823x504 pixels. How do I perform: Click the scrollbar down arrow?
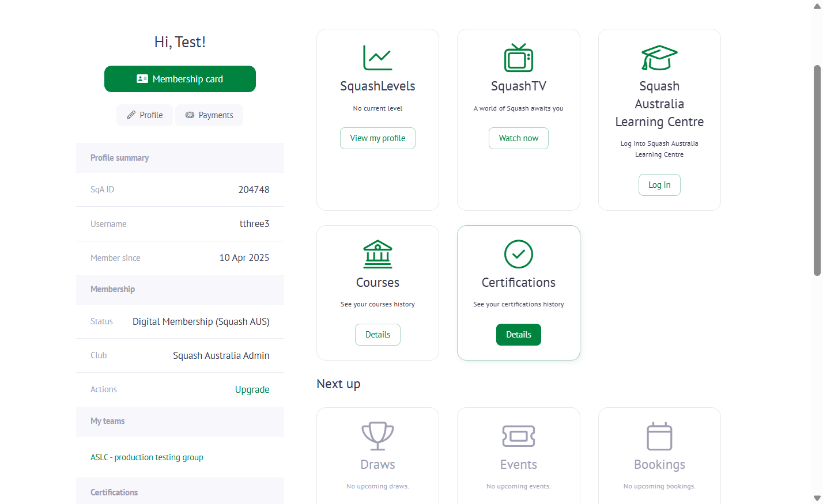pos(817,498)
